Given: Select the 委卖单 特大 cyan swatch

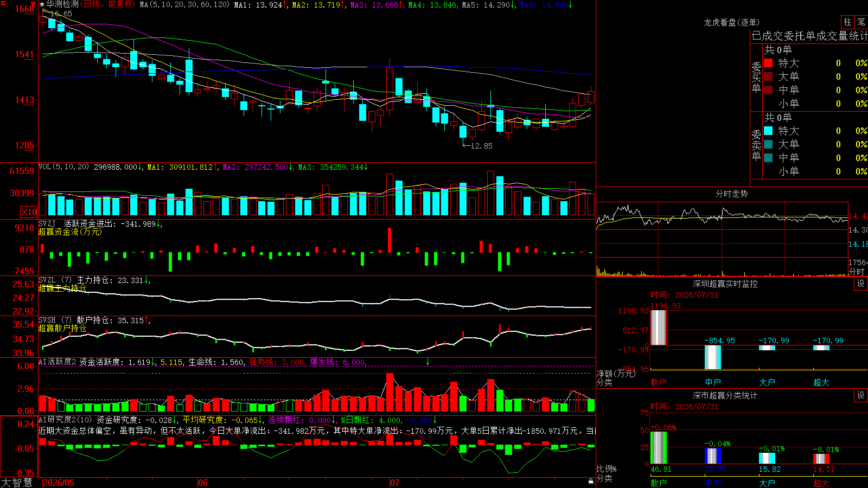Looking at the screenshot, I should (768, 131).
